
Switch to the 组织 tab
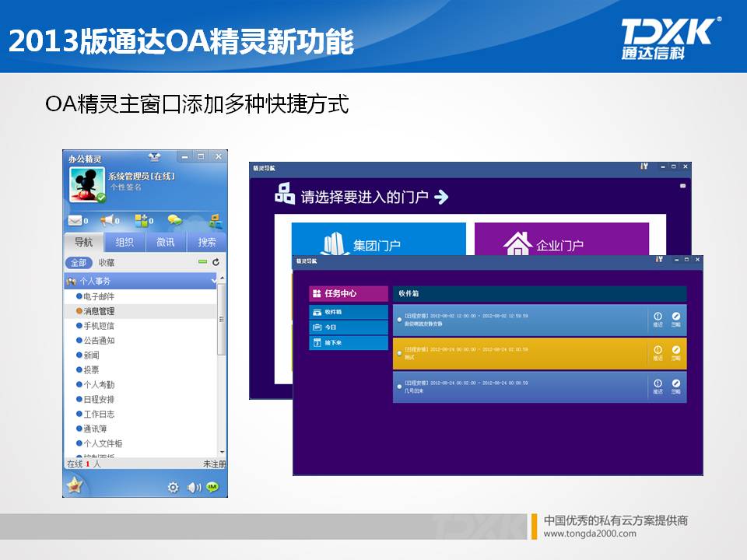click(x=124, y=242)
